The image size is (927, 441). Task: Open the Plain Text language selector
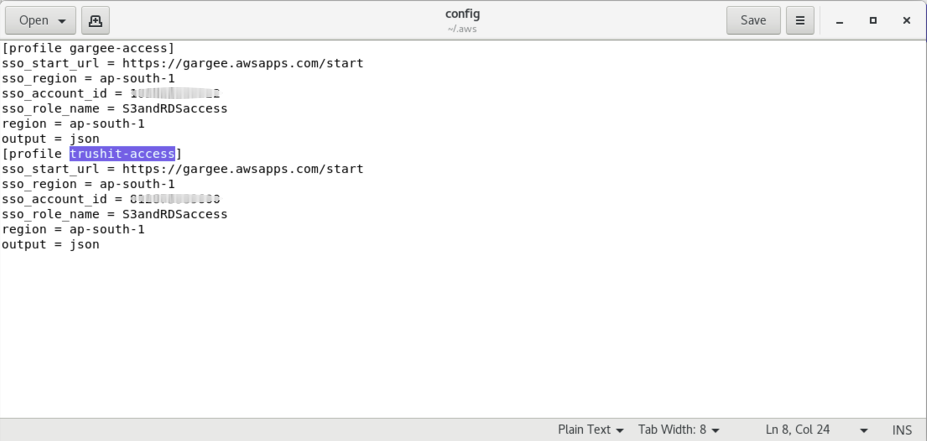[x=590, y=430]
